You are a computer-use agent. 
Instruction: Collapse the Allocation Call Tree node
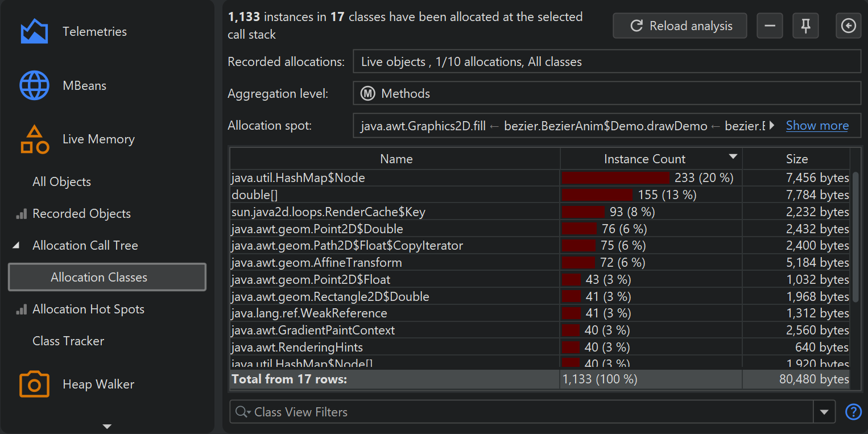[x=16, y=246]
